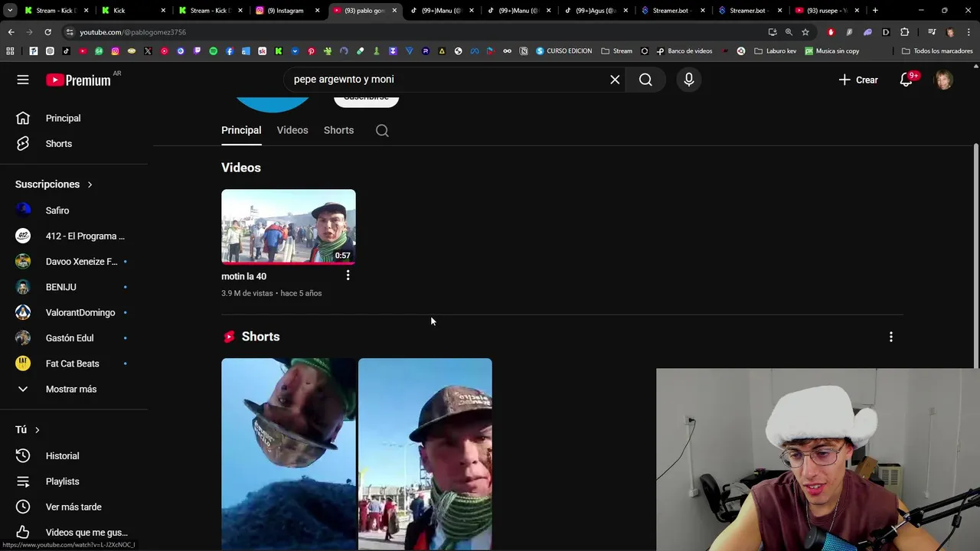Open the TikTok bookmark

(x=66, y=51)
